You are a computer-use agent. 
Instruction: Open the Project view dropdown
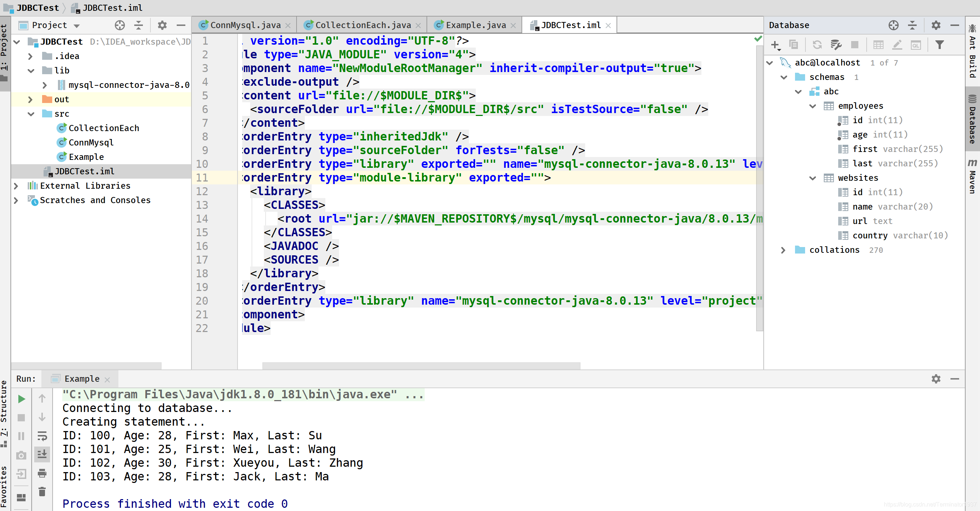point(77,26)
